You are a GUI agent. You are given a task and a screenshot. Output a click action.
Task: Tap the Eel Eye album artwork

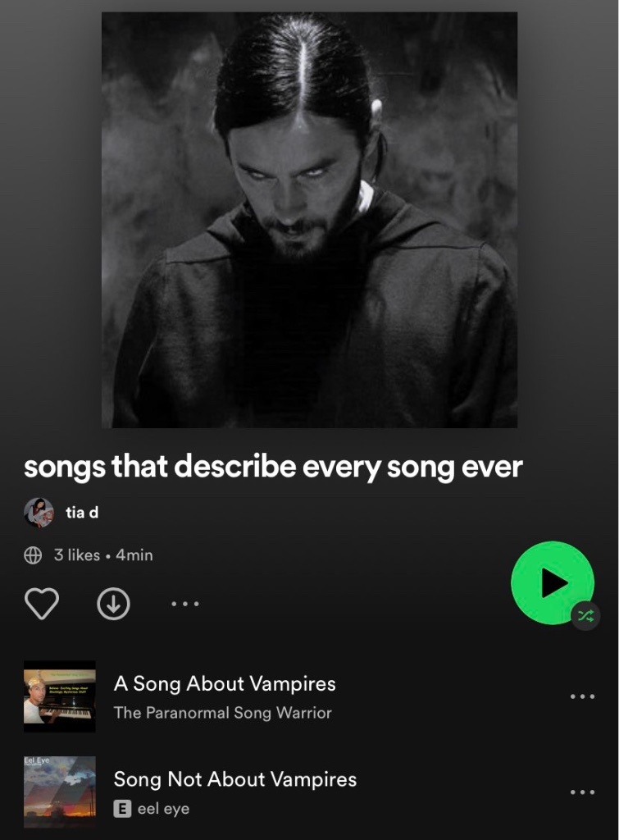pyautogui.click(x=59, y=792)
